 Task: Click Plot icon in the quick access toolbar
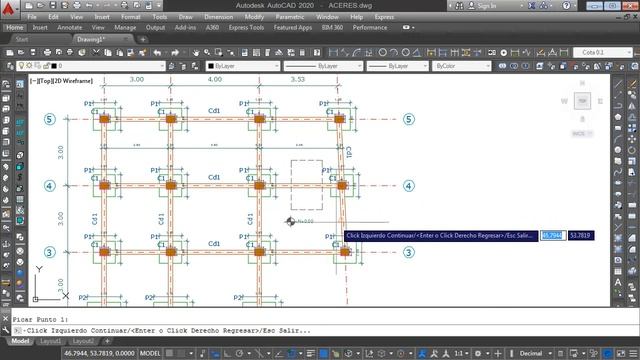pos(77,5)
